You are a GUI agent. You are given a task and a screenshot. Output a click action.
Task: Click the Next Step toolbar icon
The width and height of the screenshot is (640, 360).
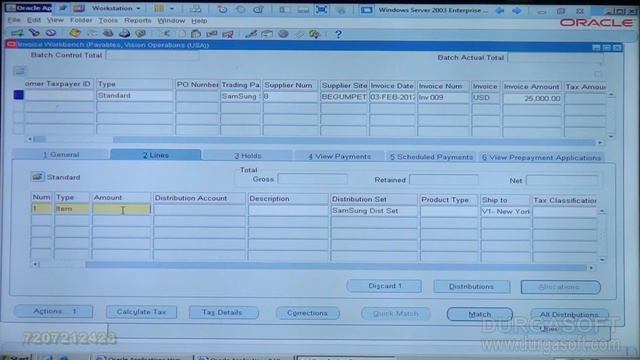92,33
